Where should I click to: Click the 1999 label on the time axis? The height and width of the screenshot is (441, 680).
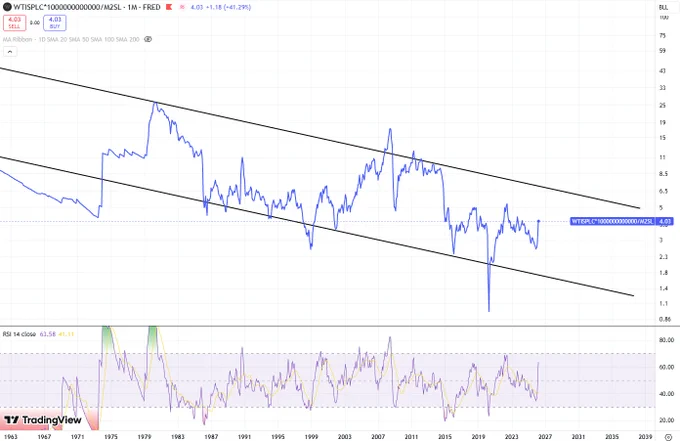tap(311, 436)
